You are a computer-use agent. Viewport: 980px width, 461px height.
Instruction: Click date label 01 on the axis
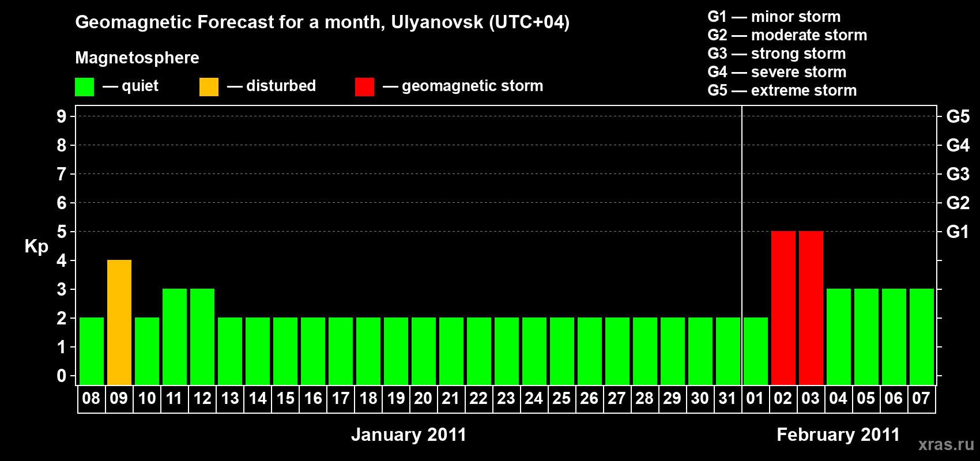[755, 398]
